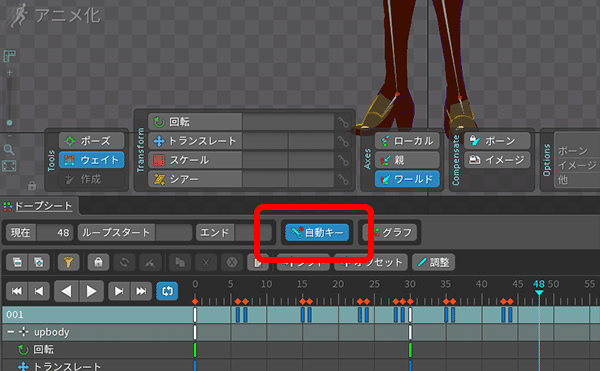This screenshot has width=600, height=371.
Task: Activate the 回転 (Rotate) transform tool
Action: (195, 122)
